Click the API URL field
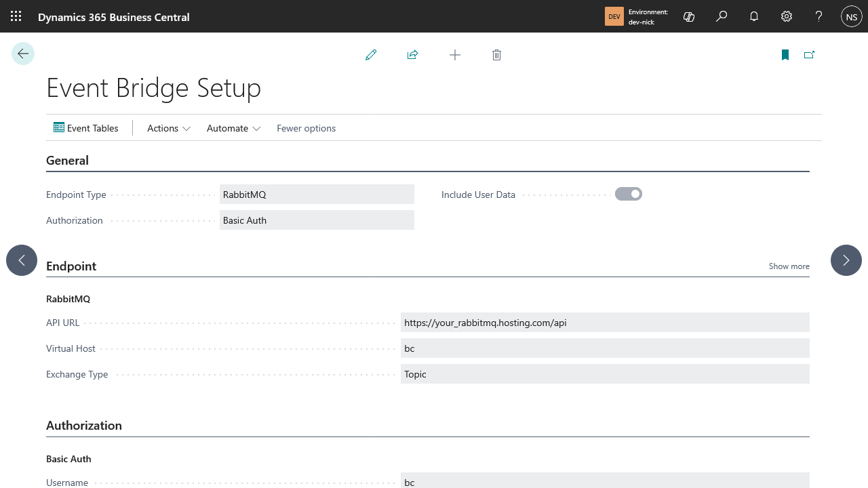 point(605,323)
